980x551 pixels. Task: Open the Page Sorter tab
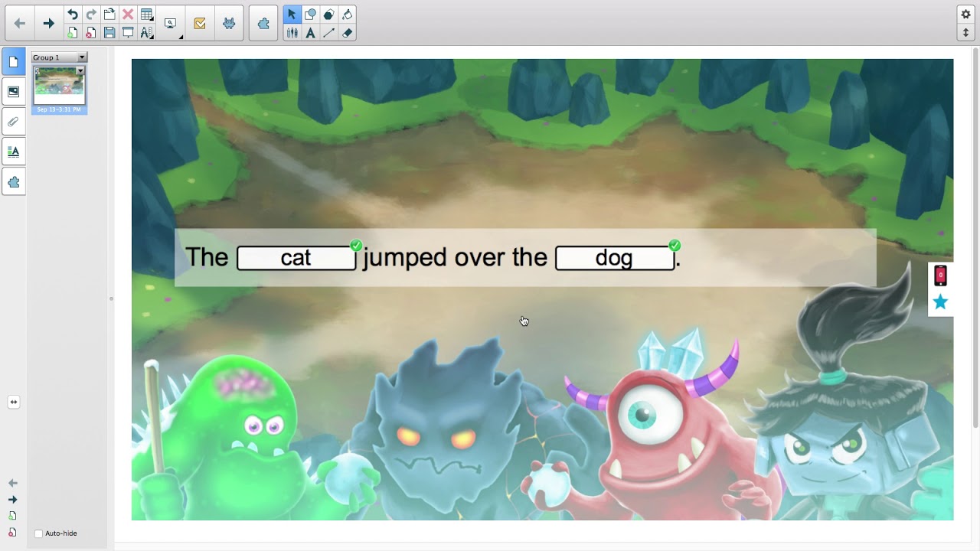(14, 62)
